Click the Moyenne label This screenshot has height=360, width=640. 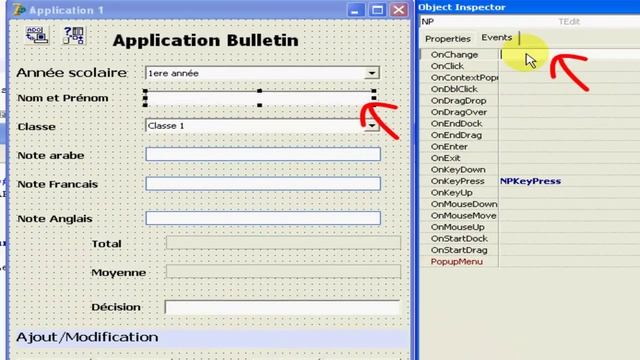pyautogui.click(x=118, y=273)
